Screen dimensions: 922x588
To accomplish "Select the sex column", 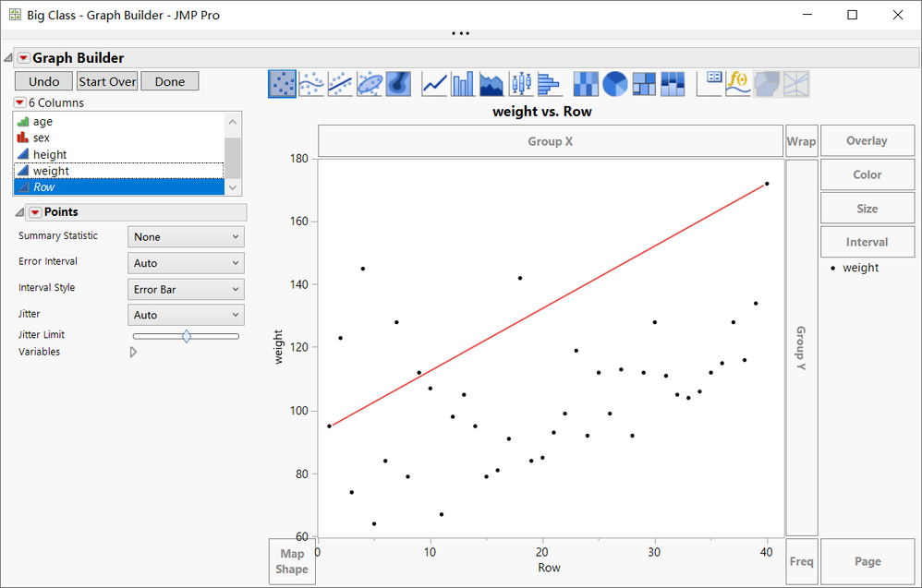I will pos(119,138).
